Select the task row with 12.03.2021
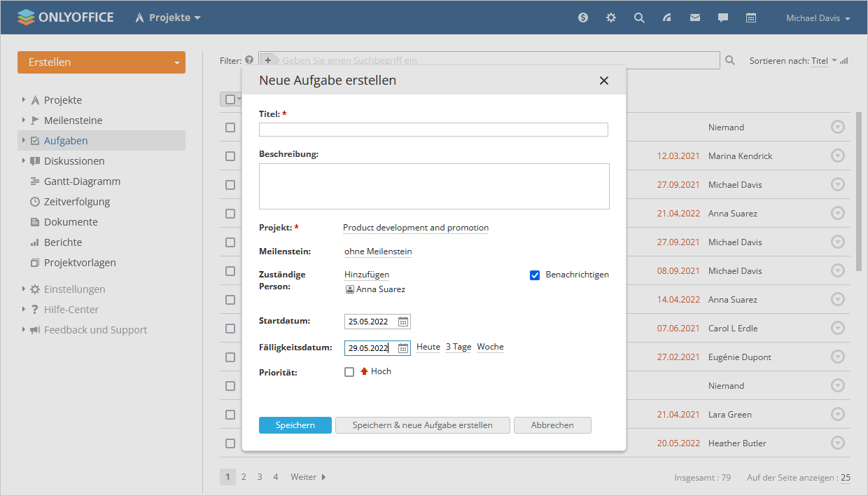The height and width of the screenshot is (496, 868). coord(230,156)
